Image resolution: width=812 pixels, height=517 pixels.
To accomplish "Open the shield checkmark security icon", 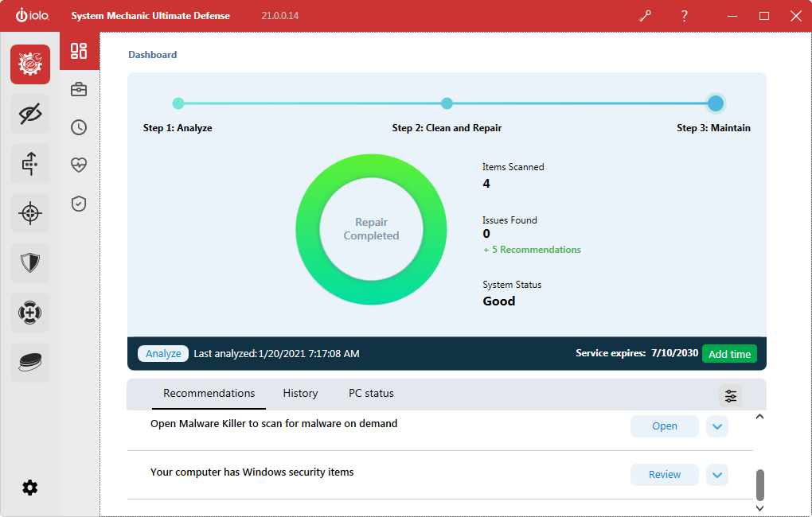I will click(79, 204).
